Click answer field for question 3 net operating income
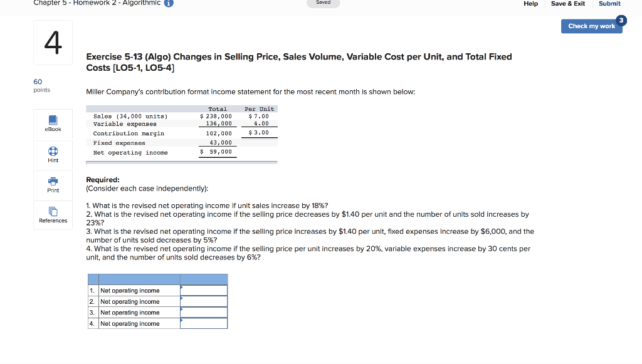Viewport: 642px width, 364px height. [x=204, y=313]
